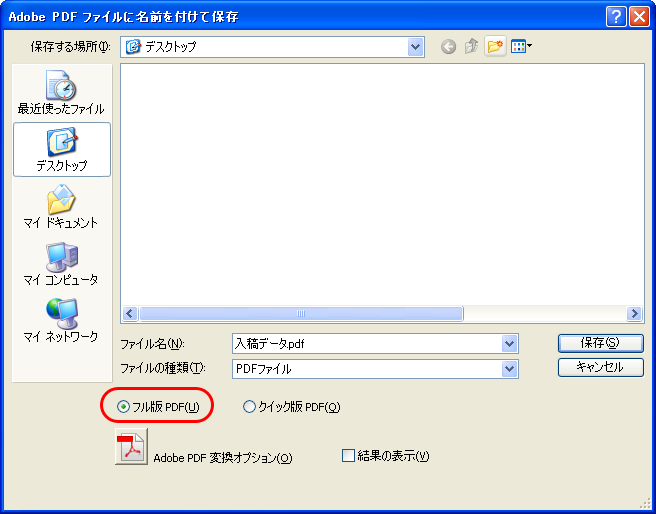Select Desktop (デスクトップ) in places bar
Viewport: 656px width, 514px height.
coord(62,149)
